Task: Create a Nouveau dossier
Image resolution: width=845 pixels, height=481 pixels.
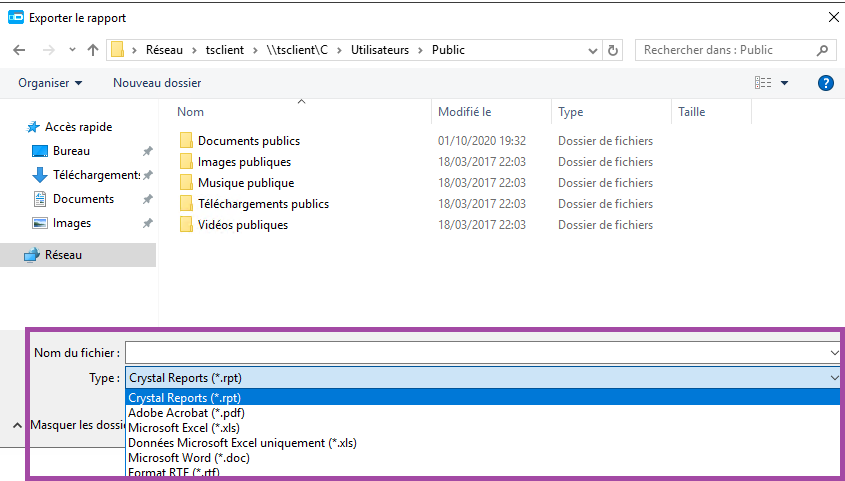Action: point(157,83)
